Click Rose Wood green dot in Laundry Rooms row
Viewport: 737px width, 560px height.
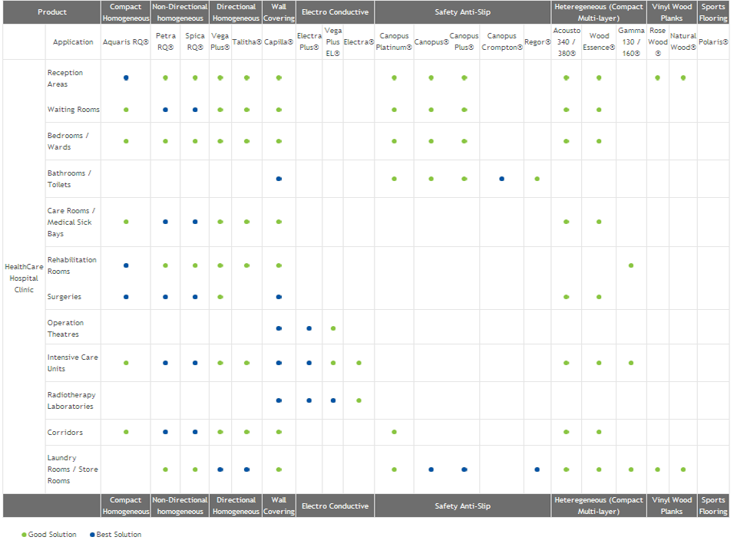coord(658,469)
